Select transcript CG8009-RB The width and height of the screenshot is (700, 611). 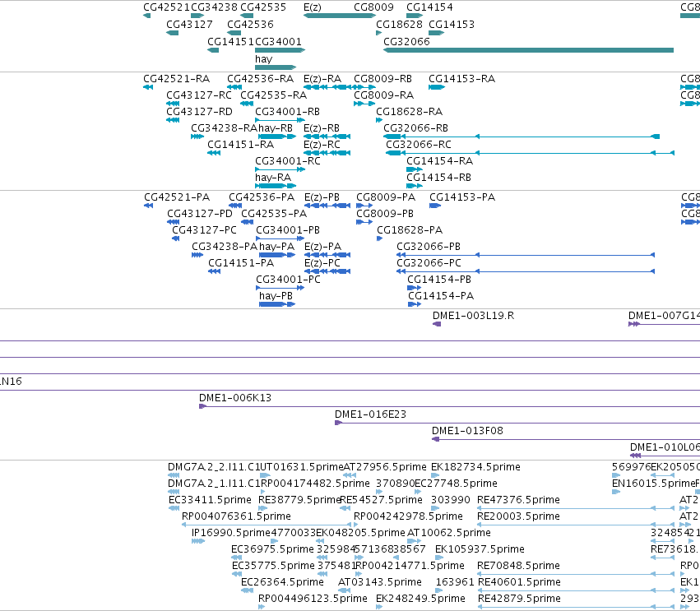click(382, 79)
